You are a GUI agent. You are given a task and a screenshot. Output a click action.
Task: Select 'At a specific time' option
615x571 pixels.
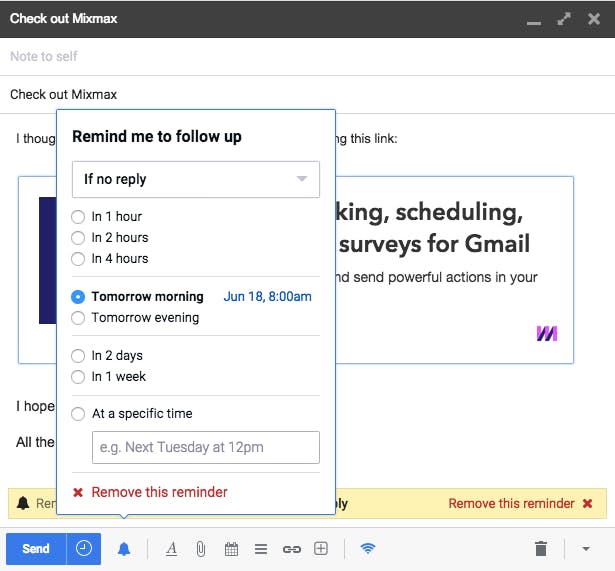[x=131, y=414]
